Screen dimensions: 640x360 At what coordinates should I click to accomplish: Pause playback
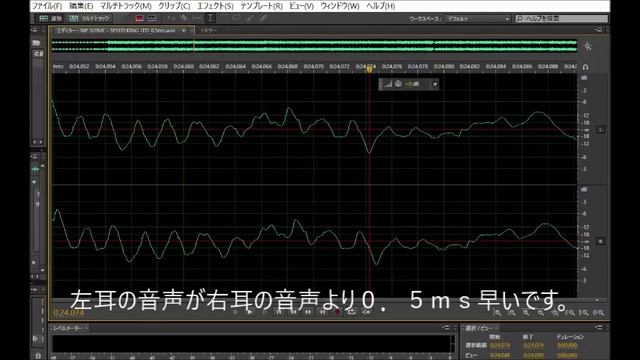pos(264,312)
